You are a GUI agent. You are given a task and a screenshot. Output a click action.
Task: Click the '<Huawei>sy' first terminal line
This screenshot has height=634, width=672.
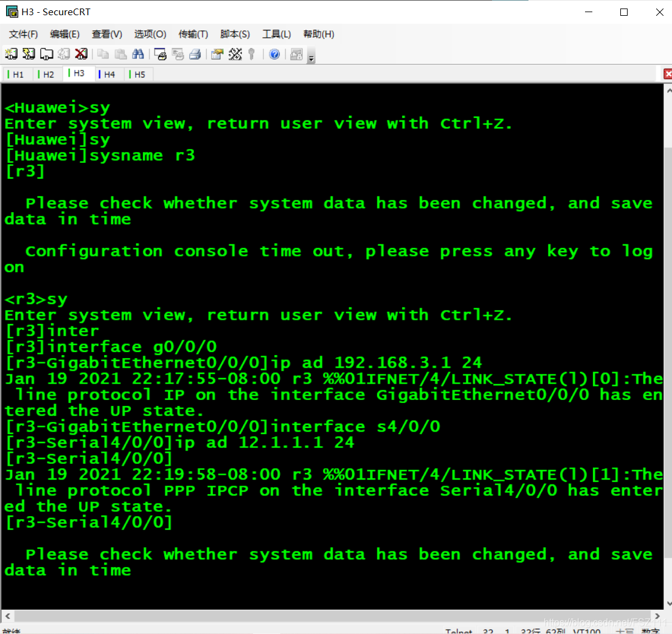pos(57,108)
